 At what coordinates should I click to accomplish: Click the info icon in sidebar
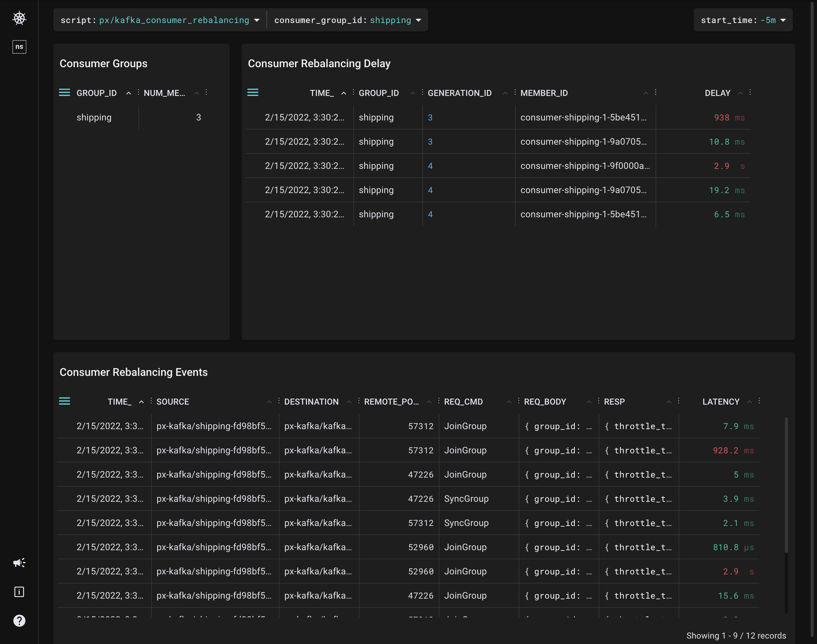19,592
